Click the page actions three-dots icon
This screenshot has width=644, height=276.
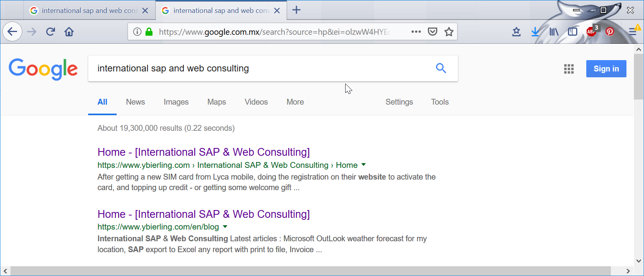(x=416, y=32)
